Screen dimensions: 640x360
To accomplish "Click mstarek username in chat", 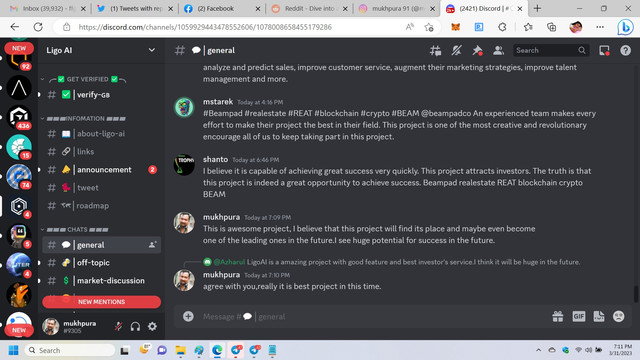I will point(218,102).
